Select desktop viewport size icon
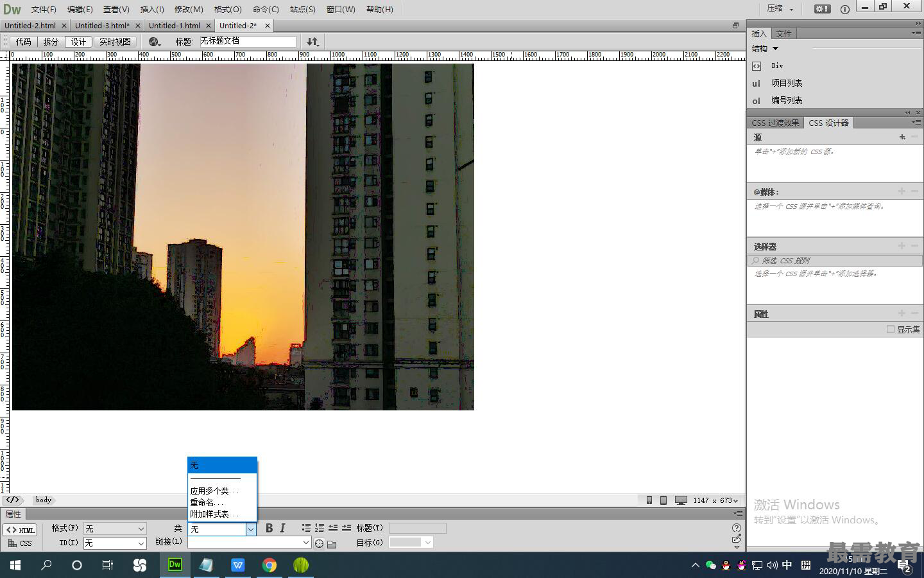924x578 pixels. click(681, 500)
